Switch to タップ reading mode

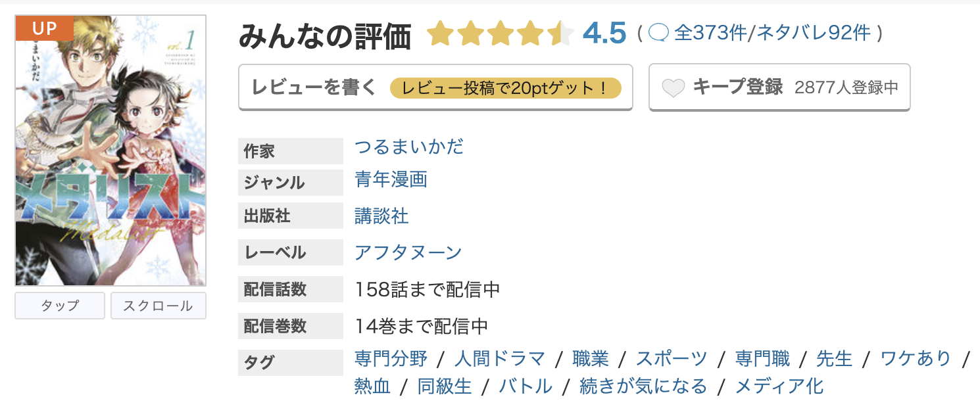pyautogui.click(x=59, y=305)
